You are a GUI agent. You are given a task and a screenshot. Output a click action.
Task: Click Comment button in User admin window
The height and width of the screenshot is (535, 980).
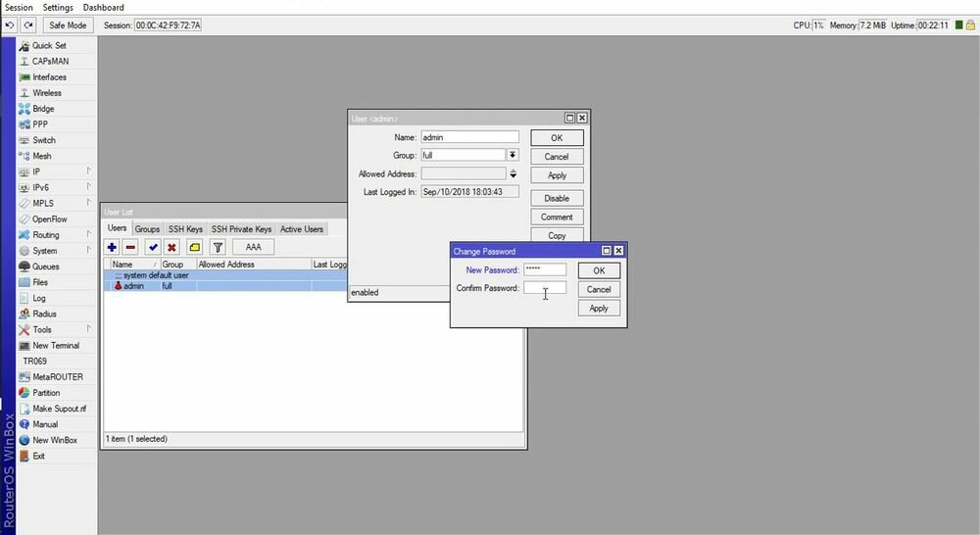[x=557, y=217]
